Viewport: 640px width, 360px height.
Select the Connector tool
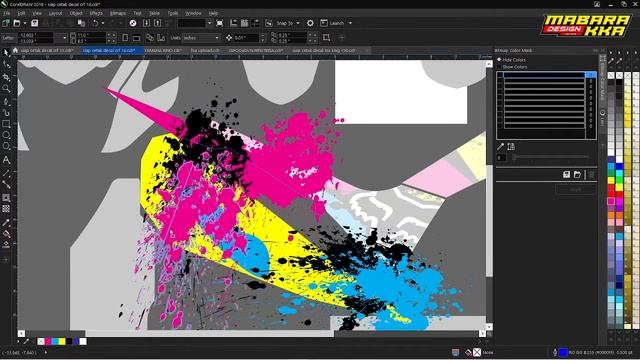click(6, 185)
